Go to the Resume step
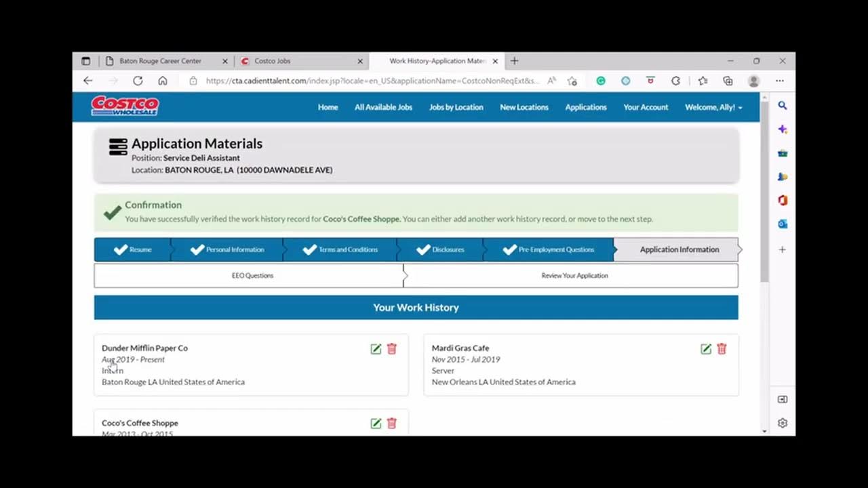This screenshot has width=868, height=488. [x=133, y=249]
